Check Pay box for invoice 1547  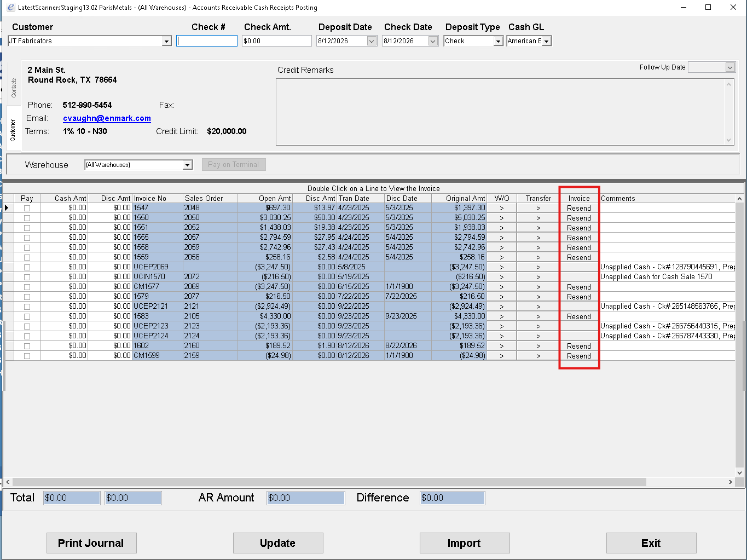(x=27, y=208)
